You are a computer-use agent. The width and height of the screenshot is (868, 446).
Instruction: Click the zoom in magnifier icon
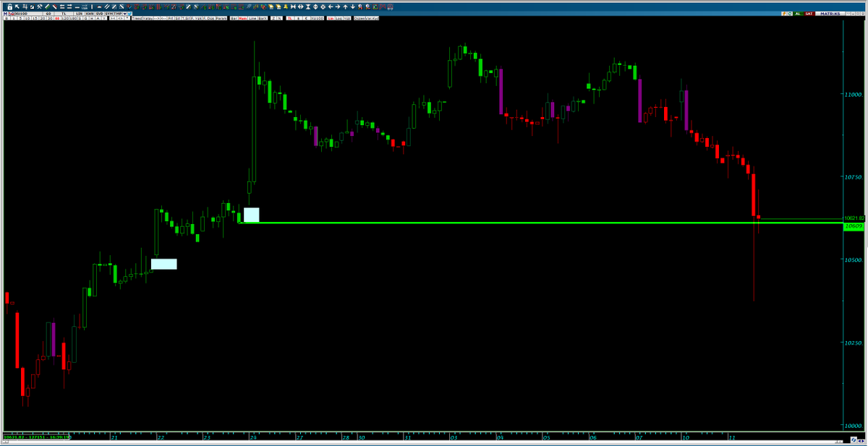[x=360, y=7]
